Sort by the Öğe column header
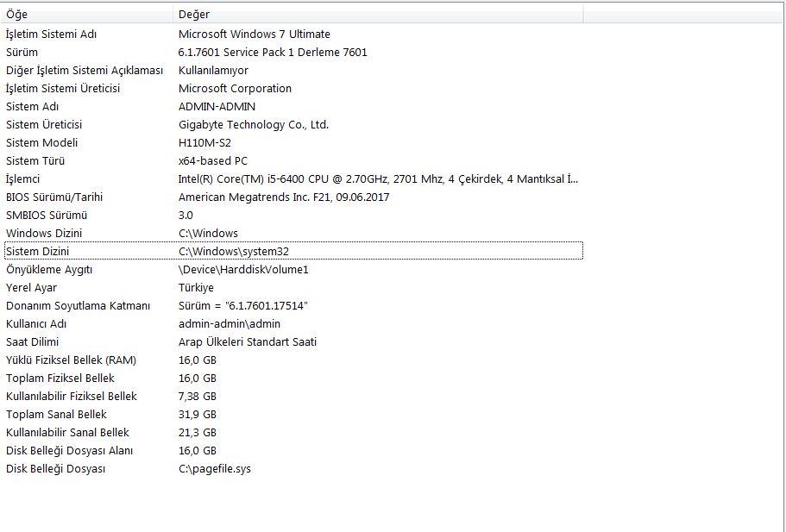This screenshot has width=786, height=532. (87, 14)
